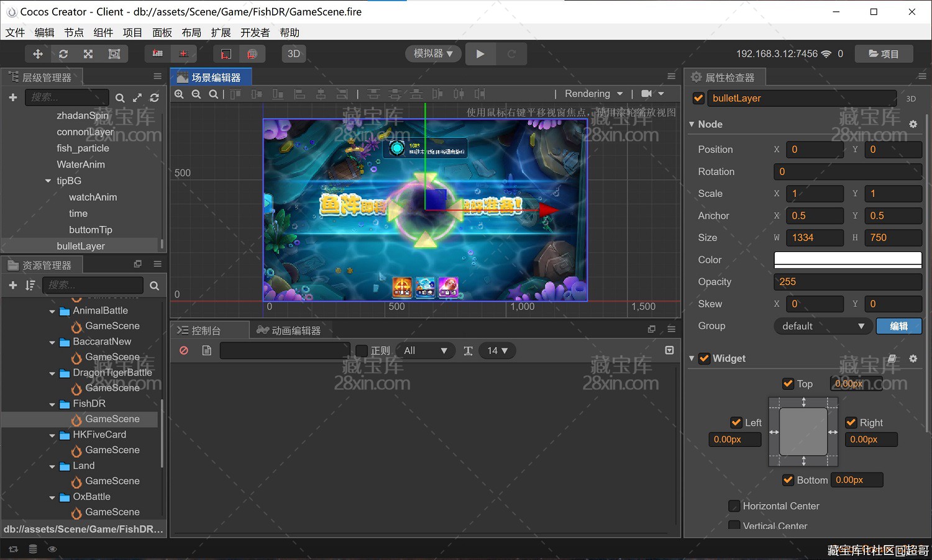The image size is (932, 560).
Task: Click the Opacity value field
Action: [847, 282]
